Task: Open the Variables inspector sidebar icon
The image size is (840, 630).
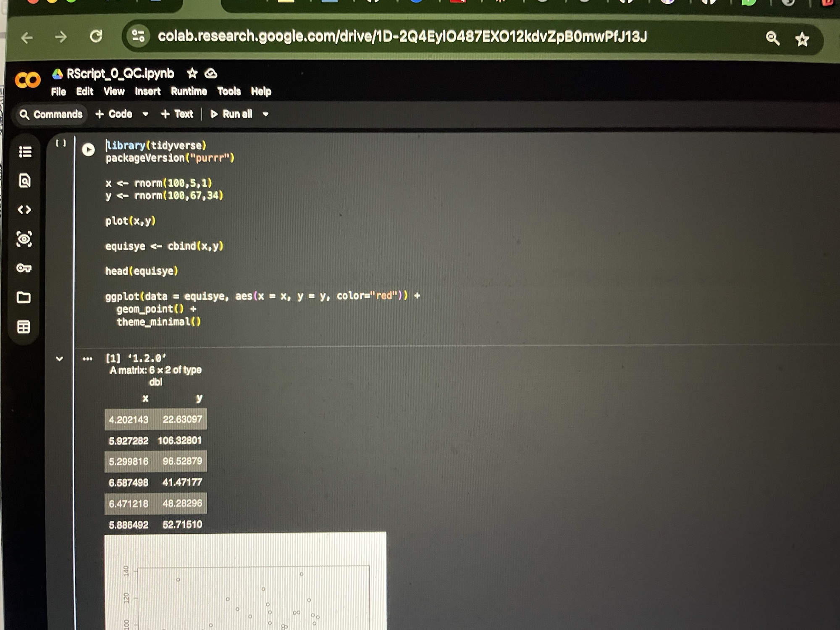Action: pos(24,239)
